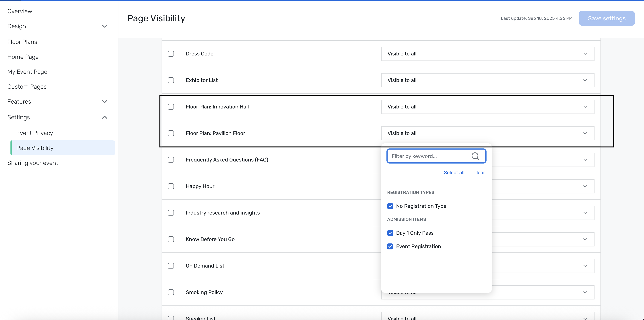
Task: Click the Floor Plan: Pavilion Floor dropdown chevron
Action: tap(585, 133)
